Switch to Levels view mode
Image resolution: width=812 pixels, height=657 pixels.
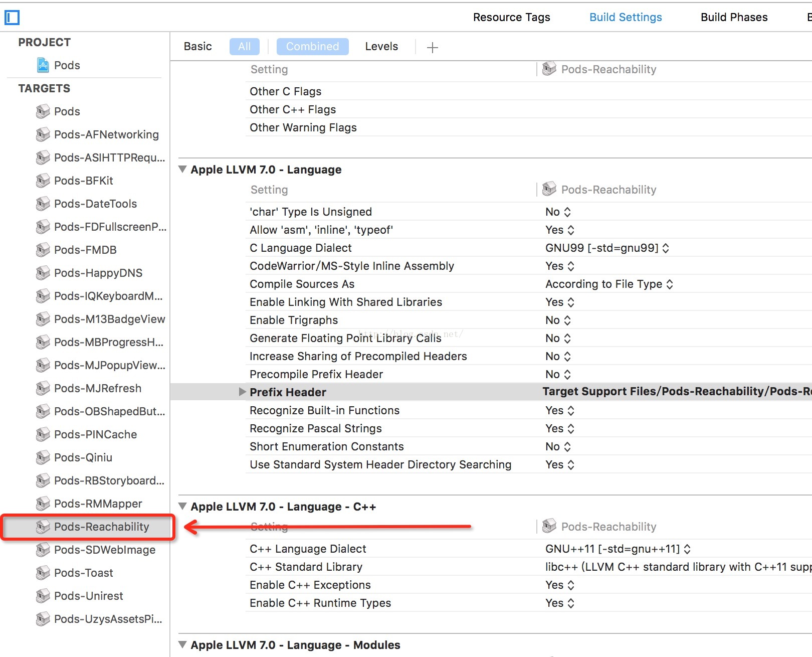click(381, 47)
